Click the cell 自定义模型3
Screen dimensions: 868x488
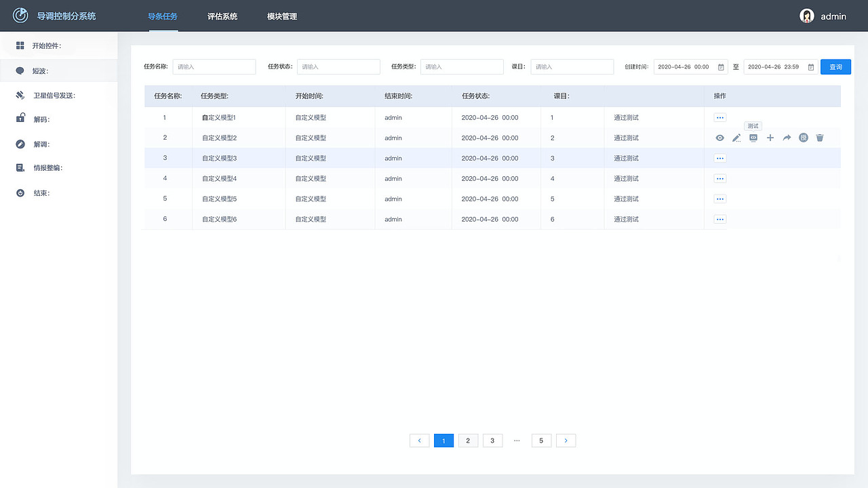[219, 158]
